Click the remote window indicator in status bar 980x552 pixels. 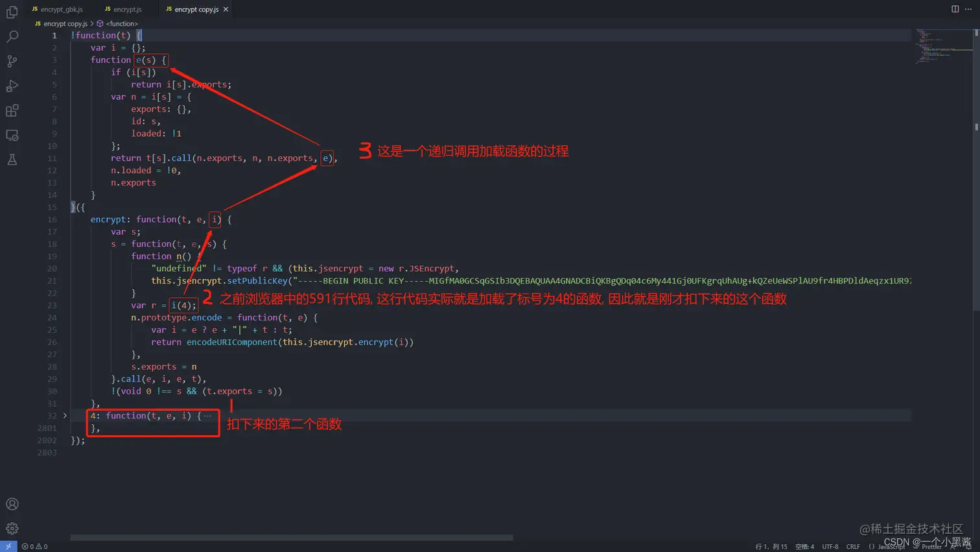click(x=8, y=546)
